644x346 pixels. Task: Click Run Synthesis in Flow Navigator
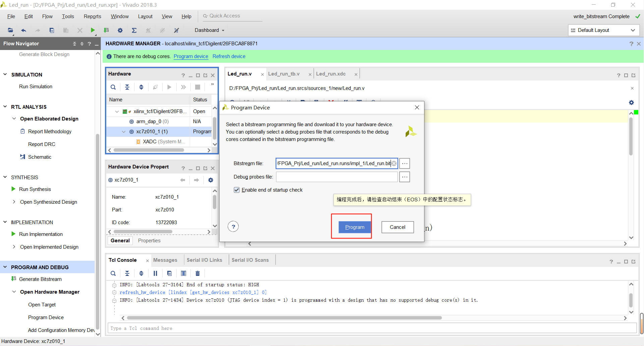click(x=35, y=189)
